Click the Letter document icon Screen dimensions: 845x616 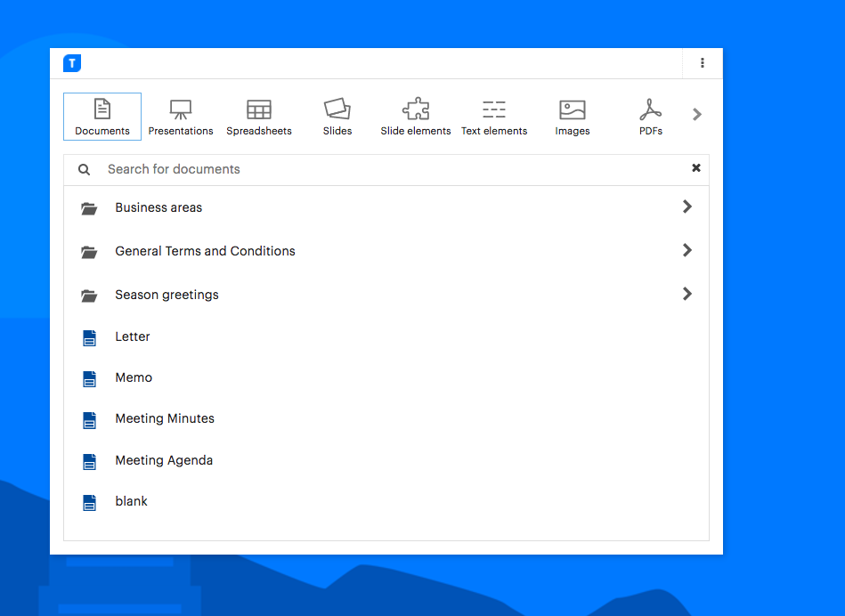[x=89, y=338]
